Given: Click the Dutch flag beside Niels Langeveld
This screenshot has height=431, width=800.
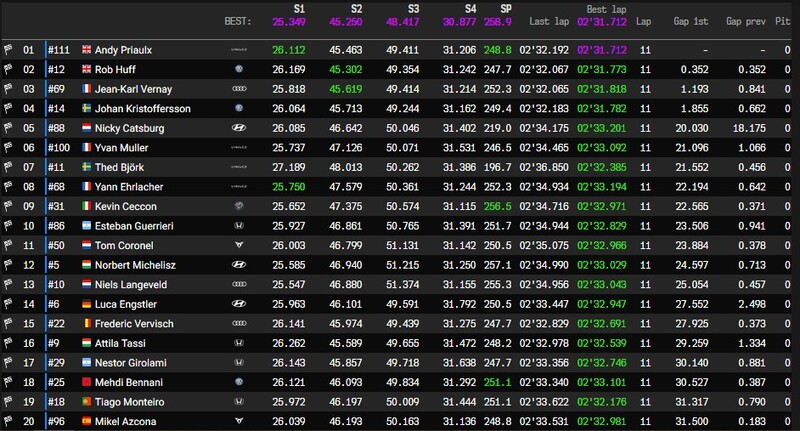Looking at the screenshot, I should pos(87,285).
